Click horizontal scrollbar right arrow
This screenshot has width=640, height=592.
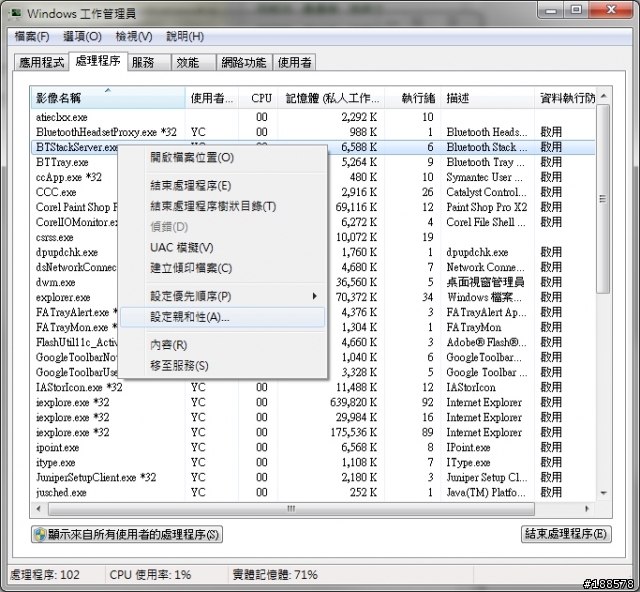point(587,509)
